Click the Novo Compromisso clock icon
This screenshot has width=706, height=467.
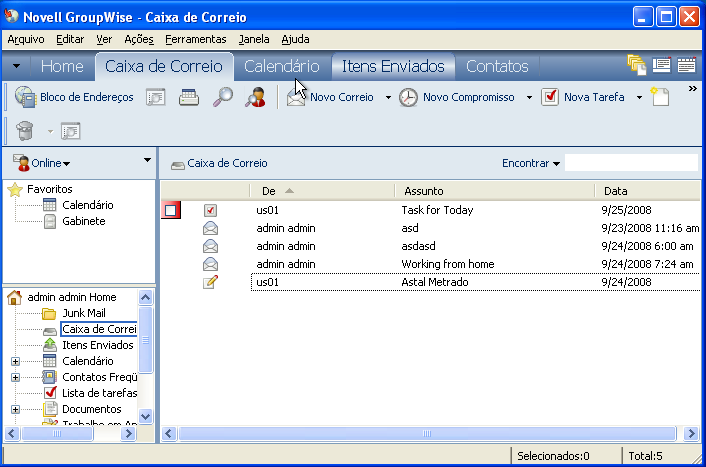coord(409,97)
